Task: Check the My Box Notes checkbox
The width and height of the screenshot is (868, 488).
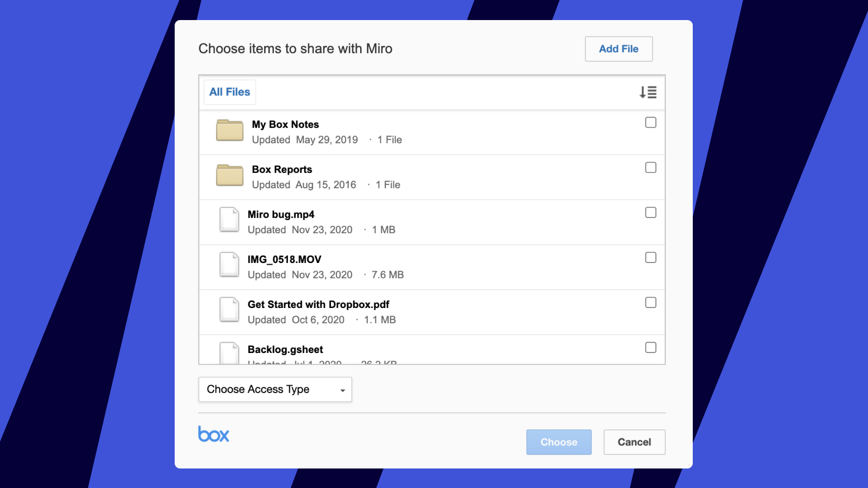Action: point(650,123)
